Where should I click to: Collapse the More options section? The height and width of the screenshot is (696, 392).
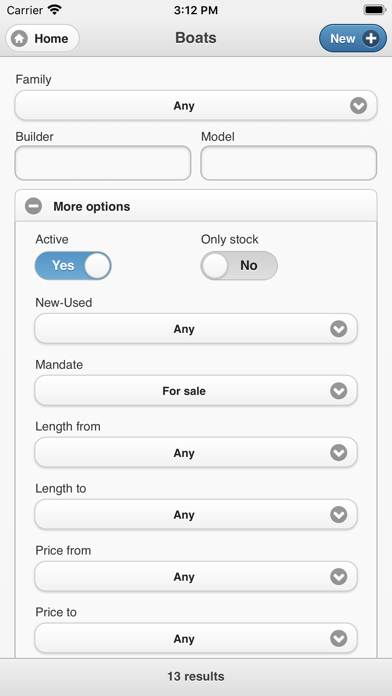[196, 206]
